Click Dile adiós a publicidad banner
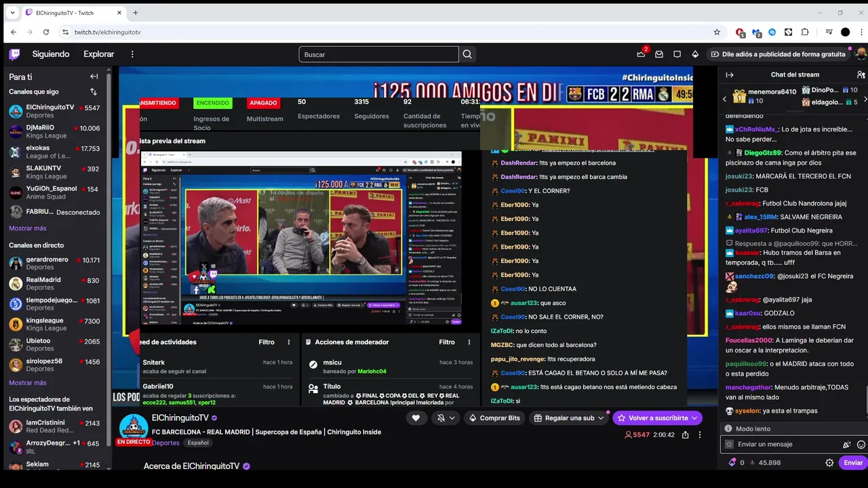The image size is (868, 488). tap(778, 54)
